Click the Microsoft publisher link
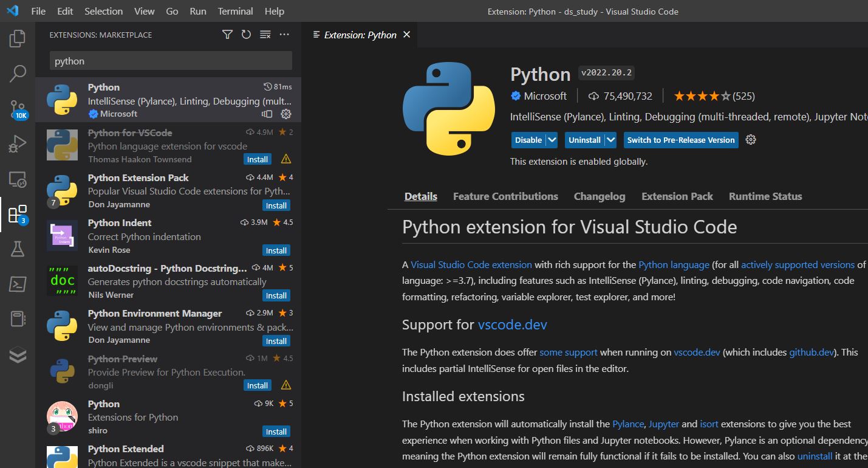This screenshot has width=868, height=468. click(545, 96)
